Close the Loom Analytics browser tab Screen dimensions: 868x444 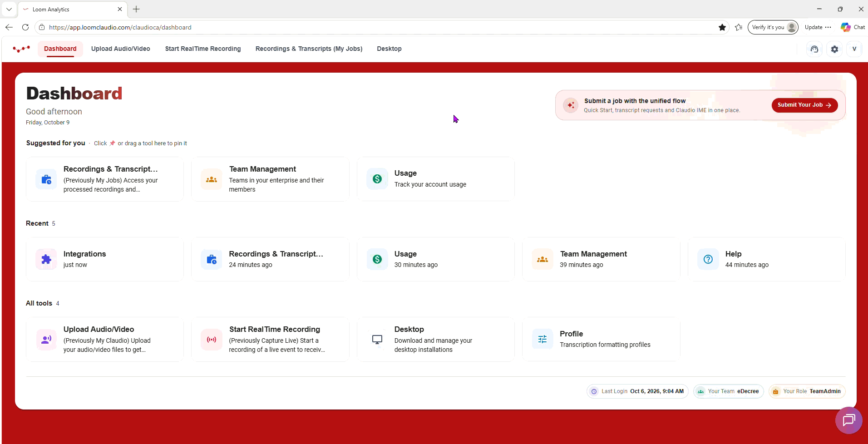(x=120, y=9)
